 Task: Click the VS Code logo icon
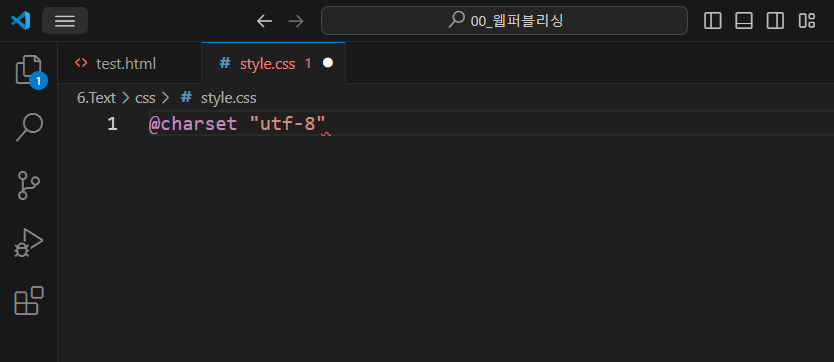tap(20, 21)
